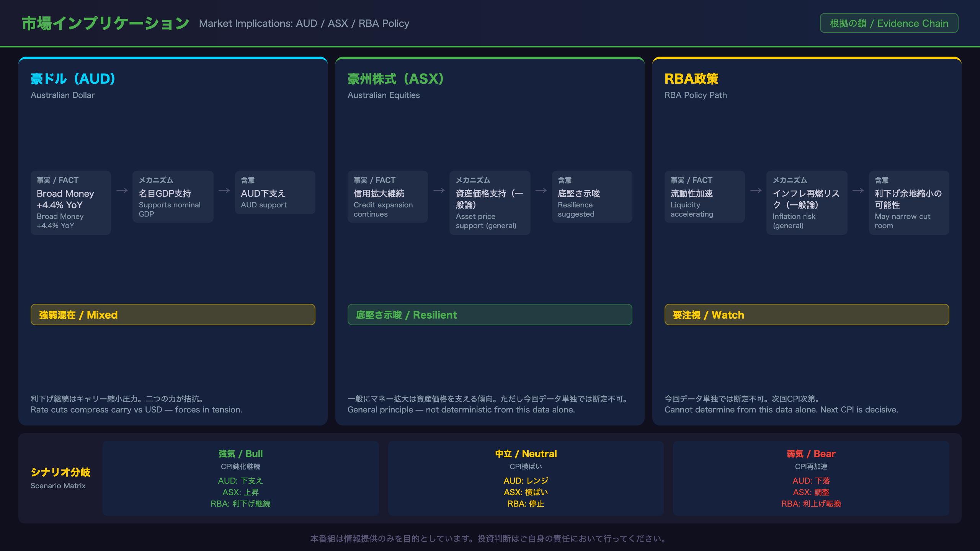Open the 強気 / Bull scenario card
980x551 pixels.
point(240,478)
